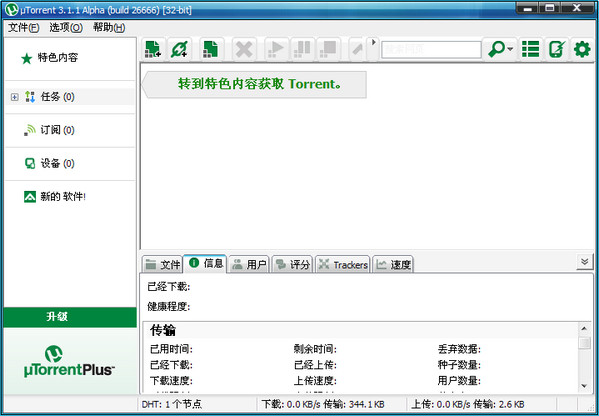Click the RSS feed icon beside 订阅

(30, 130)
